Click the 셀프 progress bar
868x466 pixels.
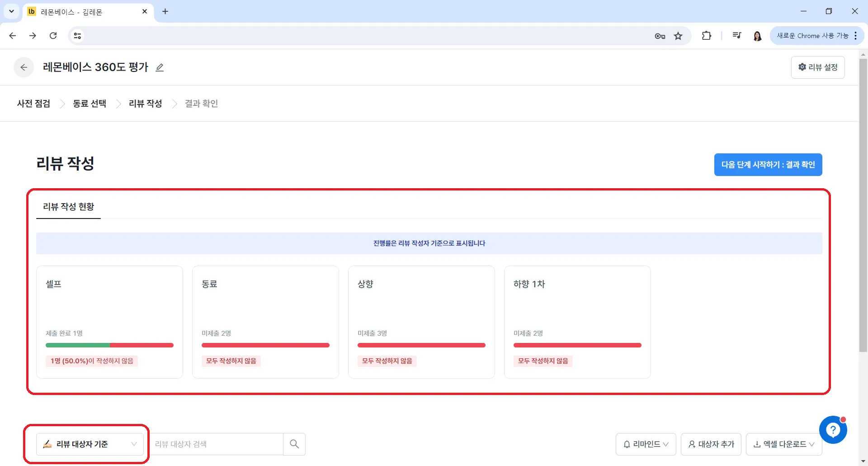[109, 345]
